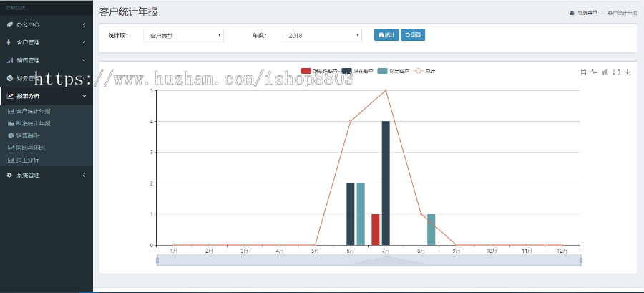644x293 pixels.
Task: Open the 年度 dropdown showing 2018
Action: coord(321,36)
